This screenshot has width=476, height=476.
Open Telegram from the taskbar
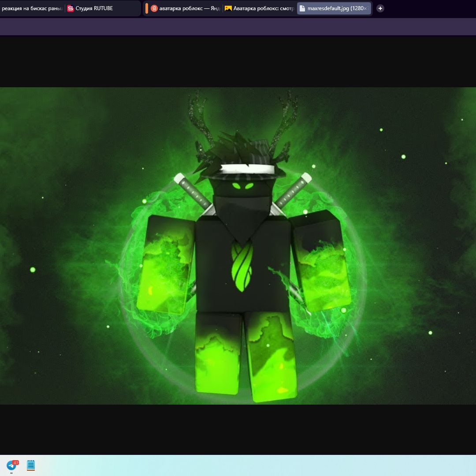(12, 465)
